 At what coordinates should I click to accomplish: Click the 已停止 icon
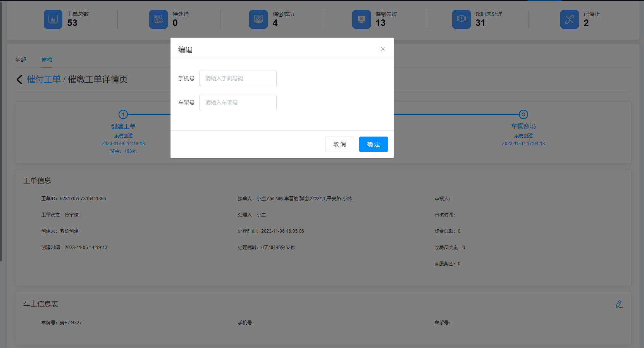pos(570,19)
